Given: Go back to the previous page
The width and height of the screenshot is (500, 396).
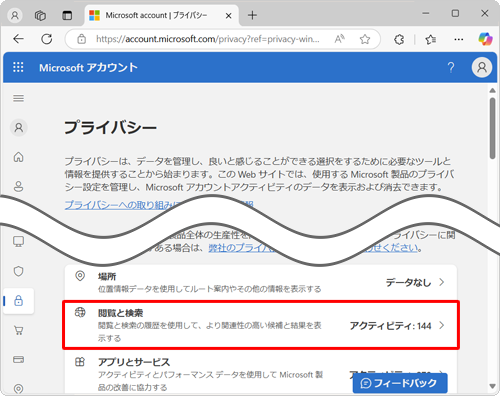Looking at the screenshot, I should tap(19, 39).
